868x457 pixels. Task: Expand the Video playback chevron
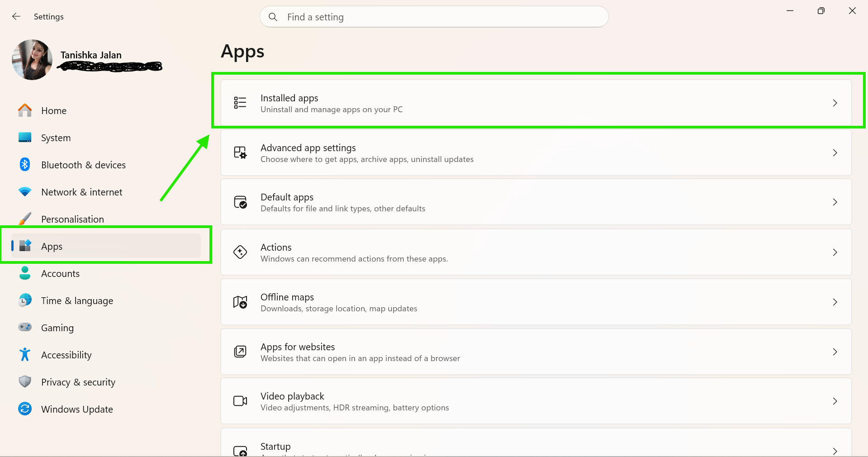pos(835,401)
